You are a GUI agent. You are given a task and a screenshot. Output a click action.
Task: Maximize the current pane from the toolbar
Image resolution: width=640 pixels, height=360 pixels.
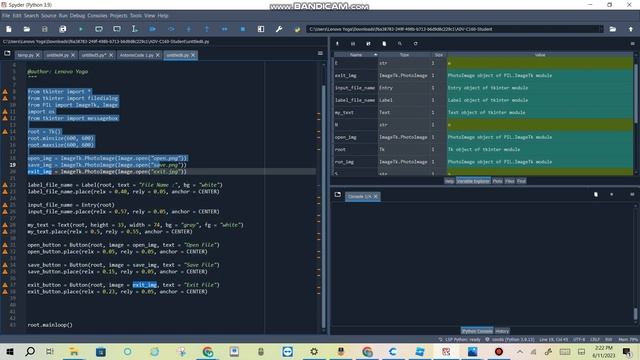[x=261, y=29]
